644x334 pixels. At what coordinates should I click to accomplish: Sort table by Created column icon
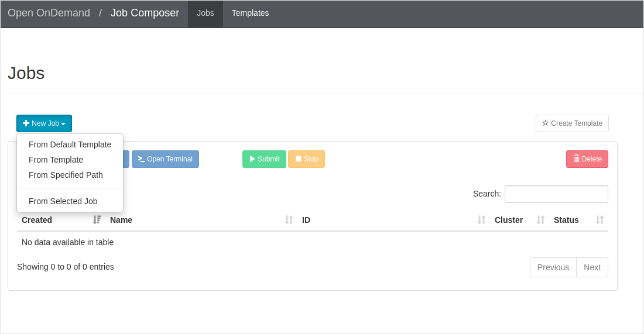point(97,220)
